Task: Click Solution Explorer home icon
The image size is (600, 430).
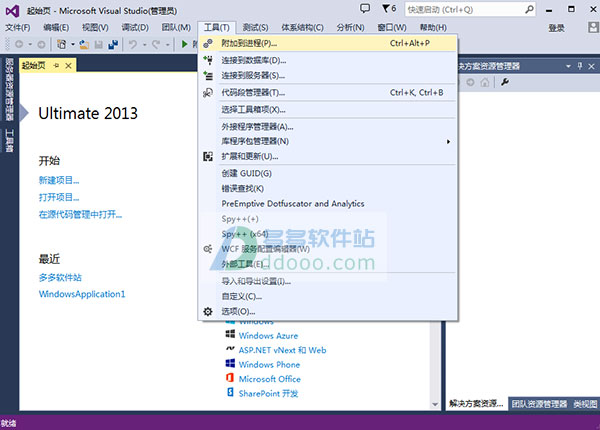Action: 485,82
